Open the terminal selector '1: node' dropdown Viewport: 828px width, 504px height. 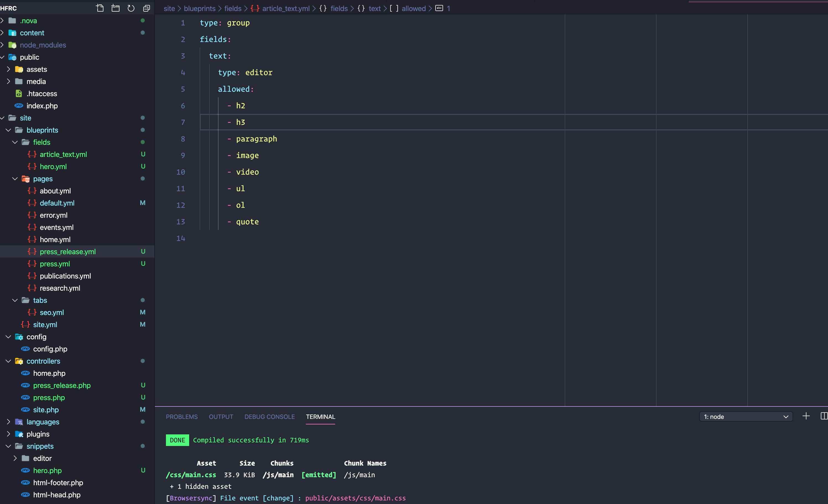(x=746, y=417)
